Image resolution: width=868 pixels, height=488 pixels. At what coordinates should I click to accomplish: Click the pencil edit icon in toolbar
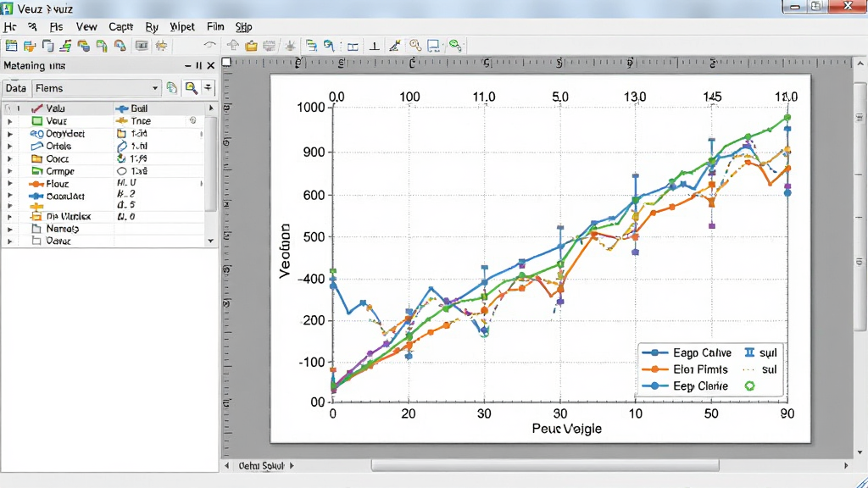(395, 46)
